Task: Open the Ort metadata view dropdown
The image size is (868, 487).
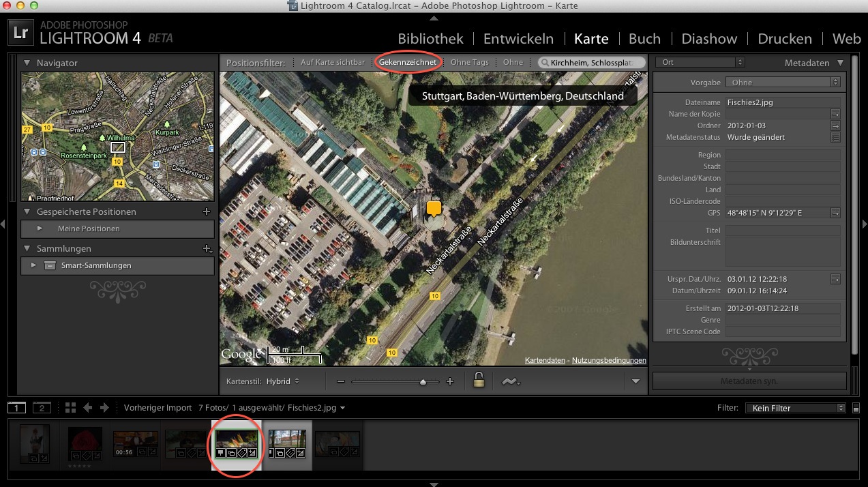Action: click(700, 62)
